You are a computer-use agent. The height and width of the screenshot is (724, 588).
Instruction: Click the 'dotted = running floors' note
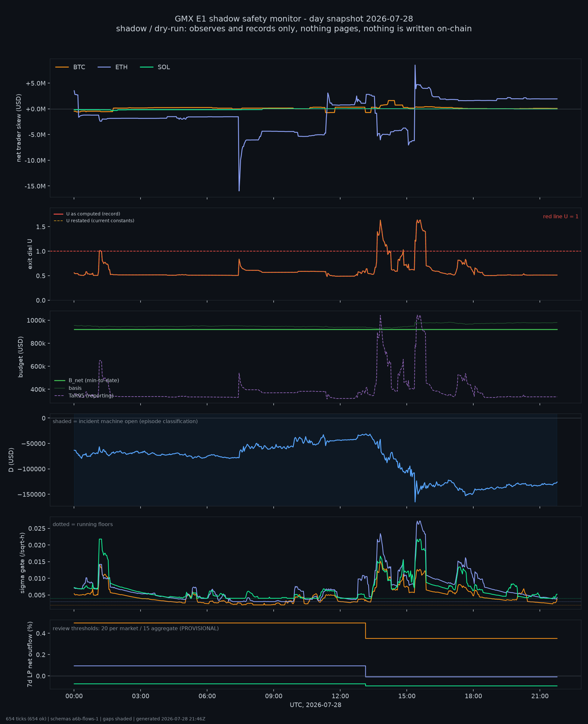[83, 524]
